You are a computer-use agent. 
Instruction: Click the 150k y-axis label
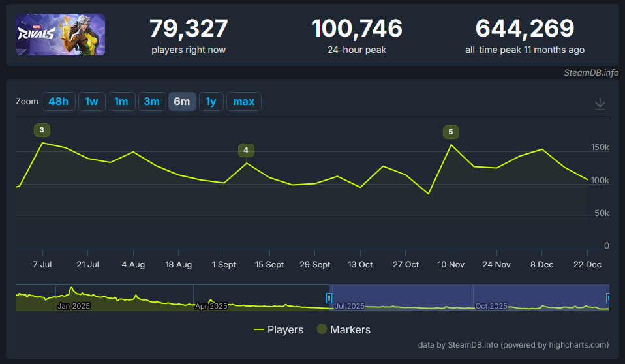coord(600,147)
